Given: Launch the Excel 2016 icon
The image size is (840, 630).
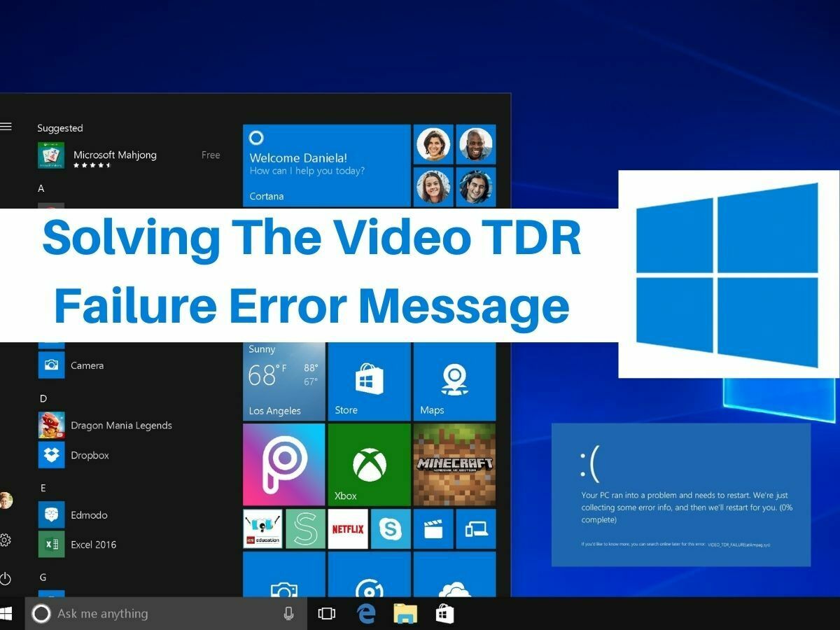Looking at the screenshot, I should click(51, 544).
